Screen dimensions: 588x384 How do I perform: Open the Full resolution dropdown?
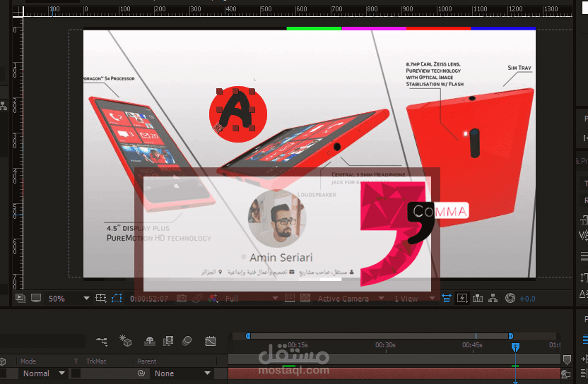click(x=252, y=299)
